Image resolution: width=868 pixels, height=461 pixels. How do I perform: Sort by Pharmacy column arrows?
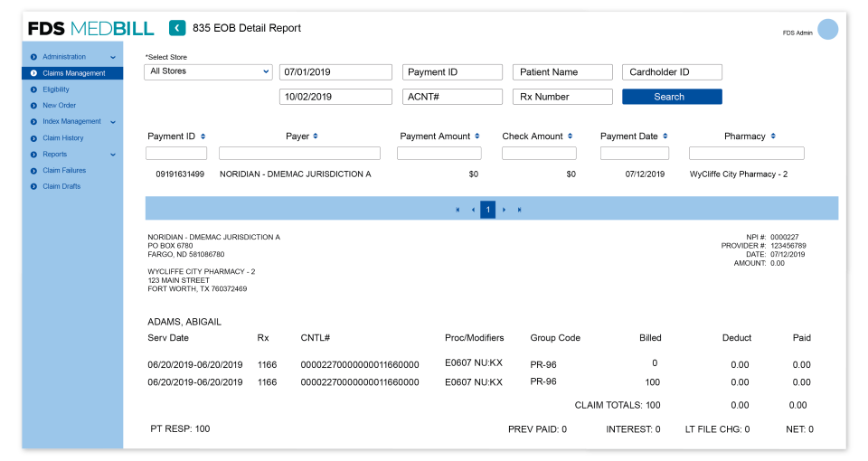(773, 136)
